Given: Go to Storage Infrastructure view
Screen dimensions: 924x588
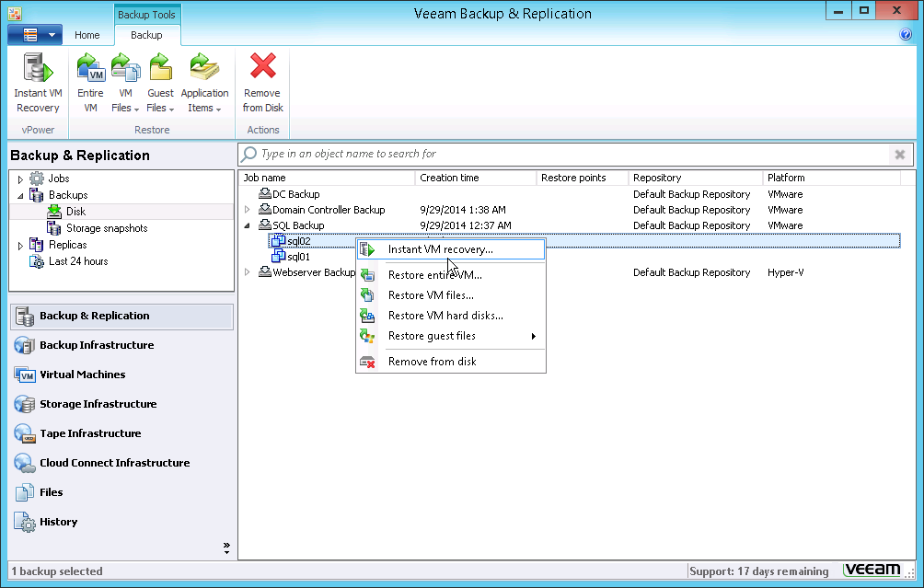Looking at the screenshot, I should [122, 404].
